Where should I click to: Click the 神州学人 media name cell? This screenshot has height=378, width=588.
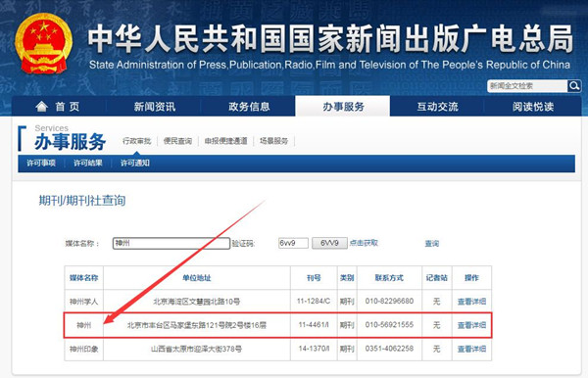pos(84,302)
